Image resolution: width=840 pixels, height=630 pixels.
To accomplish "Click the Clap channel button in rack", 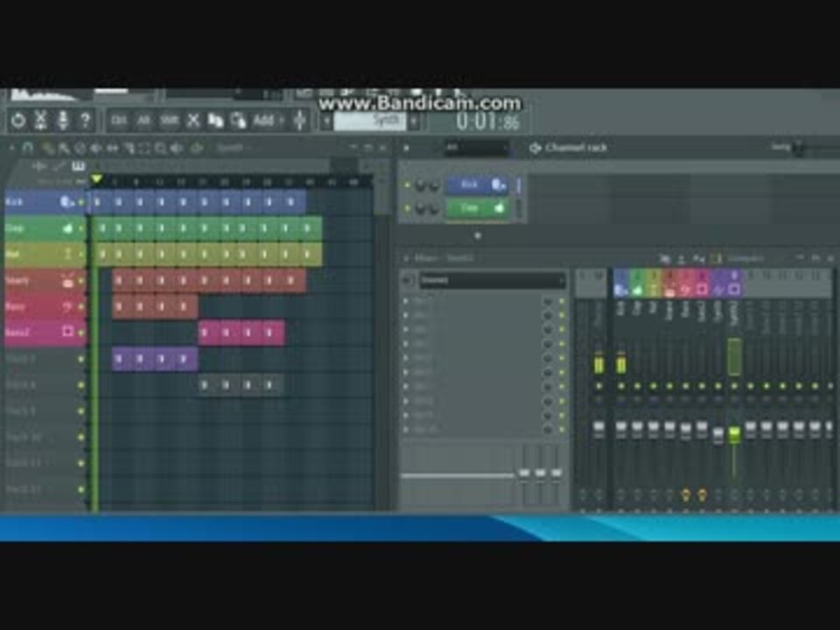I will [x=477, y=208].
